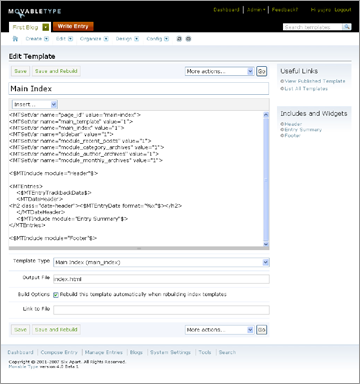Screen dimensions: 360x384
Task: Expand the Organize menu arrow
Action: (106, 39)
